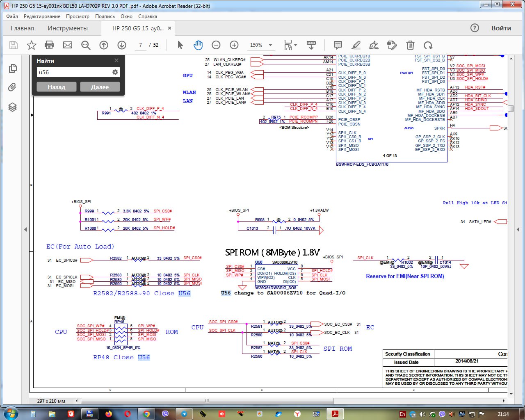Open the layers panel icon

coord(13,107)
